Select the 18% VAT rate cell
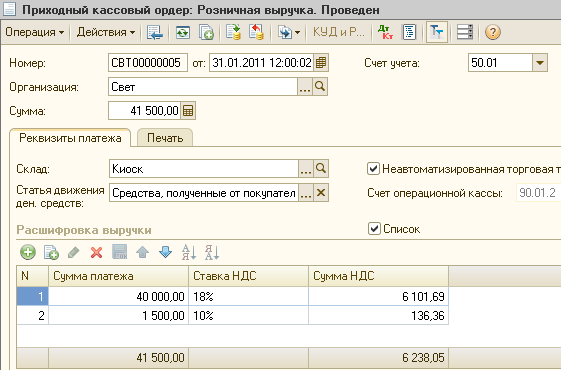Image resolution: width=561 pixels, height=370 pixels. pos(249,296)
